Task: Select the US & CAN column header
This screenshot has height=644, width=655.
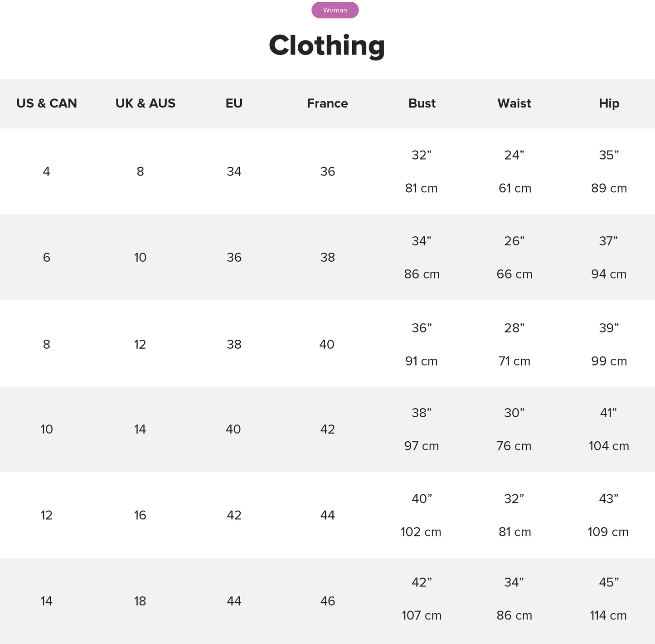Action: point(47,103)
